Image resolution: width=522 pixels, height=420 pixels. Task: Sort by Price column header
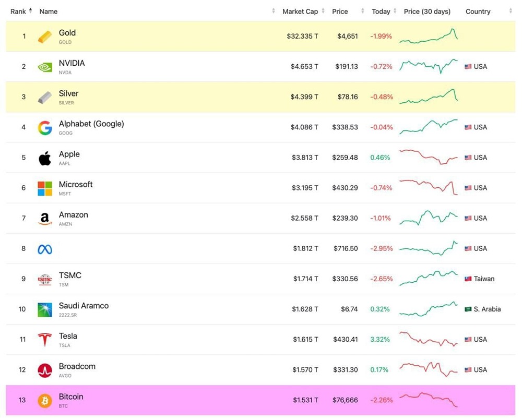[x=340, y=11]
